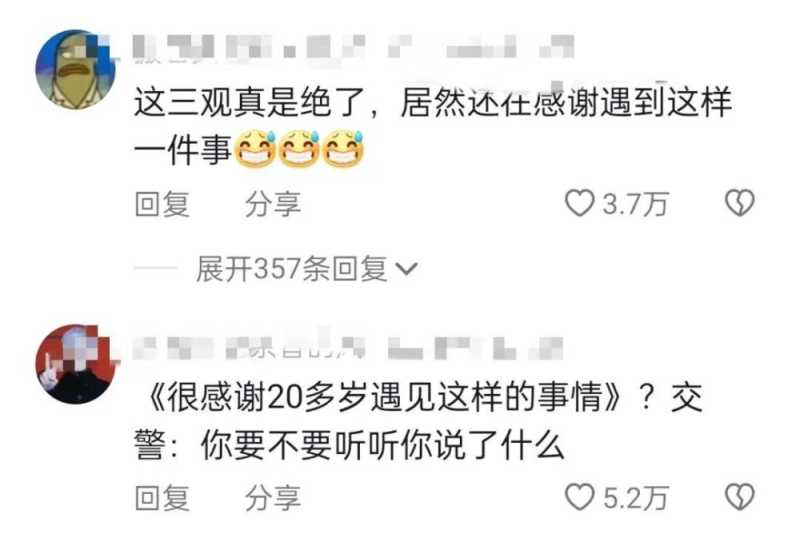Screen dimensions: 800x534
Task: Like the comment with 3.7万 likes
Action: (580, 203)
